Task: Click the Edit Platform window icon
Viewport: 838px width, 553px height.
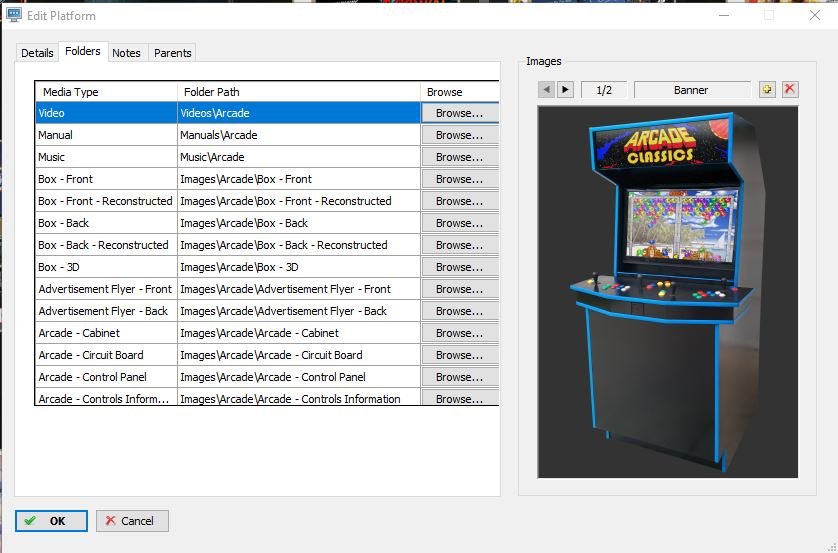Action: [x=14, y=15]
